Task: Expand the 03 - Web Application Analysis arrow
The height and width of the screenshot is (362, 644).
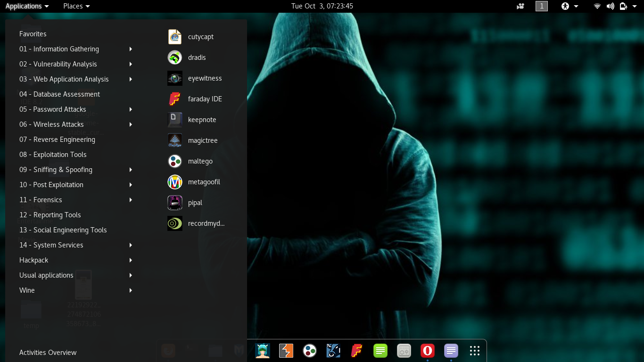Action: click(x=131, y=79)
